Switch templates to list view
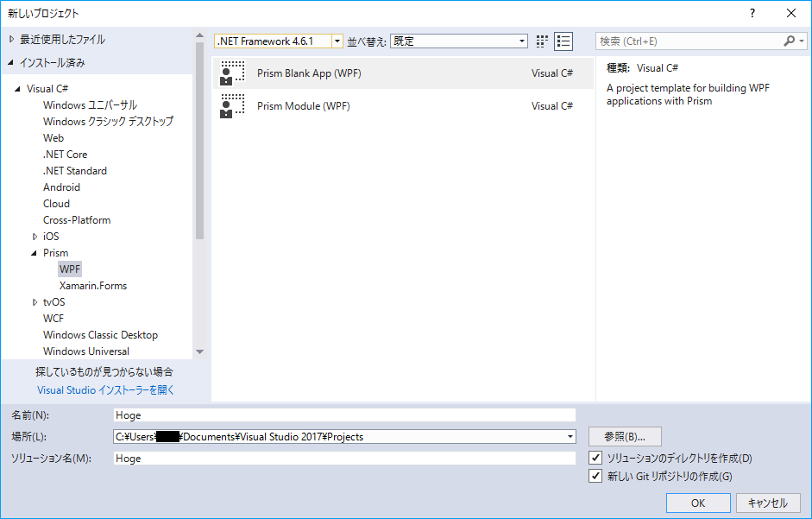 (564, 41)
